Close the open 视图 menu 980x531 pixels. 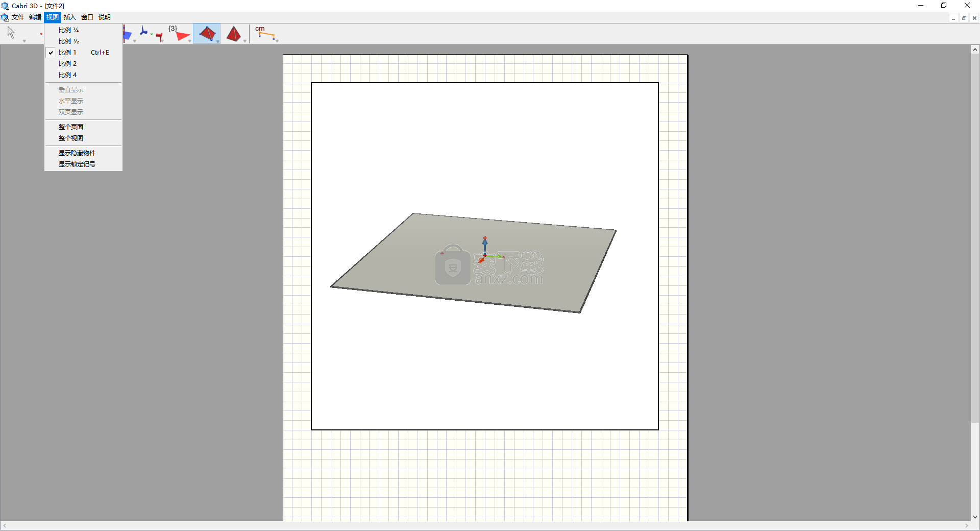[x=53, y=17]
